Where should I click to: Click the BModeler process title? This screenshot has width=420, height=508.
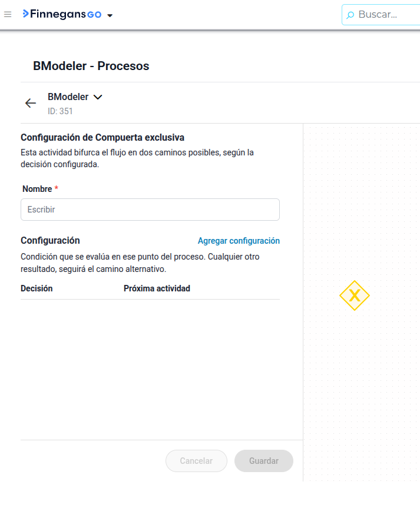(68, 97)
